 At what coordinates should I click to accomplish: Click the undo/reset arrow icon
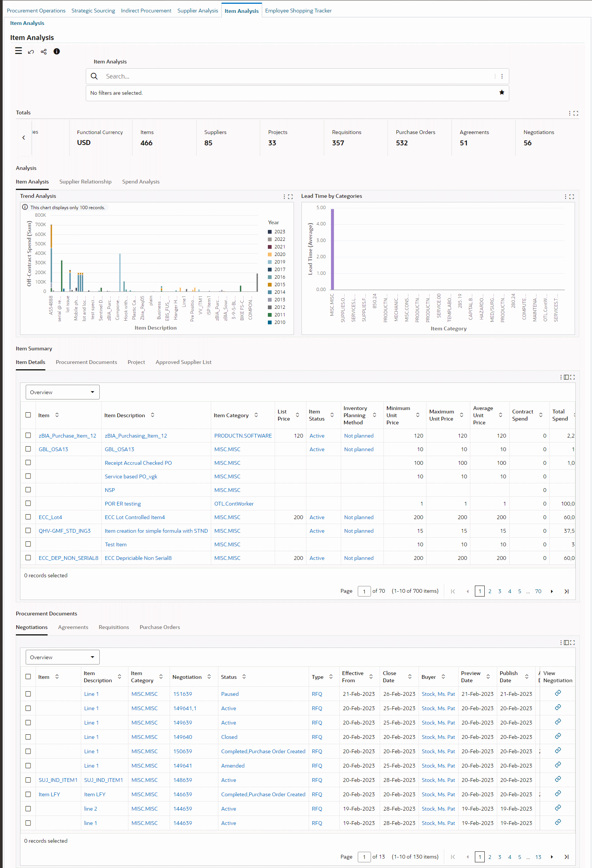pyautogui.click(x=31, y=52)
